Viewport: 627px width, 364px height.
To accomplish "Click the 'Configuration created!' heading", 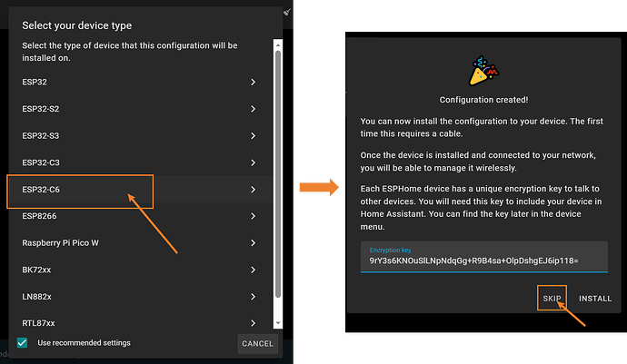I will point(483,100).
